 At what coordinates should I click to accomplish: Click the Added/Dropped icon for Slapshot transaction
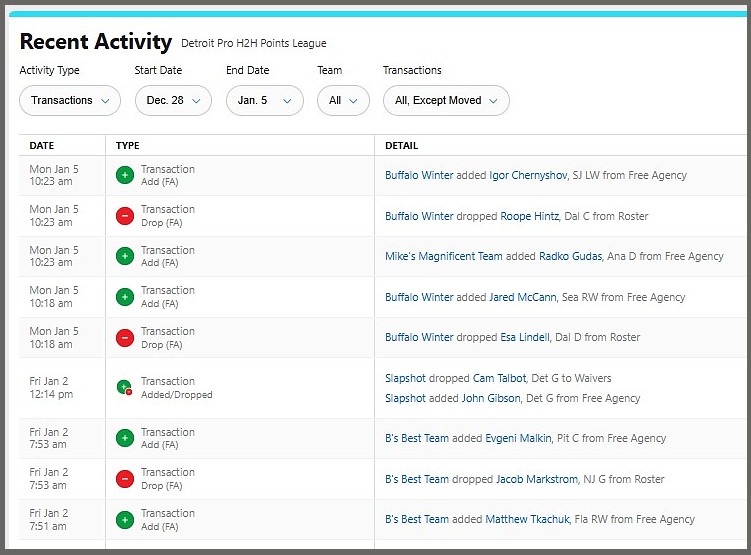[125, 388]
